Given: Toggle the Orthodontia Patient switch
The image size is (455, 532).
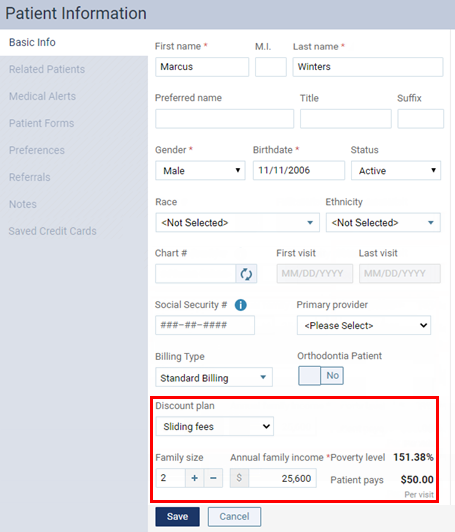Looking at the screenshot, I should click(321, 376).
